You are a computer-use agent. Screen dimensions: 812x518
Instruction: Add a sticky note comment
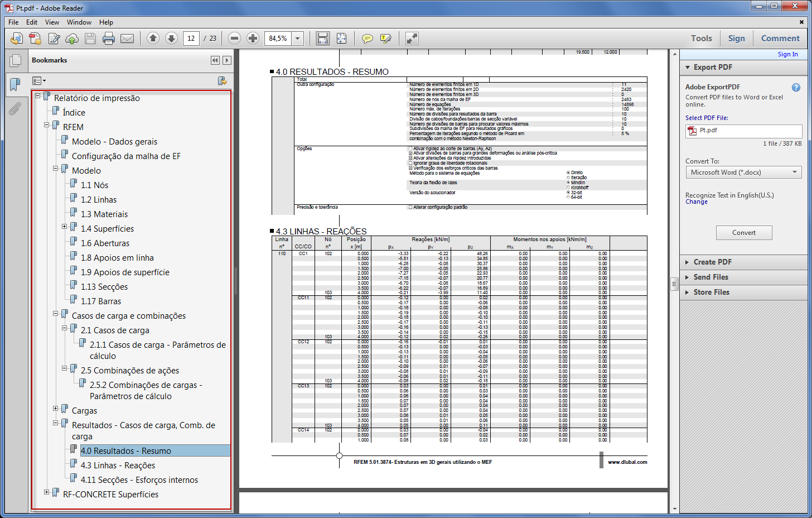[x=367, y=39]
